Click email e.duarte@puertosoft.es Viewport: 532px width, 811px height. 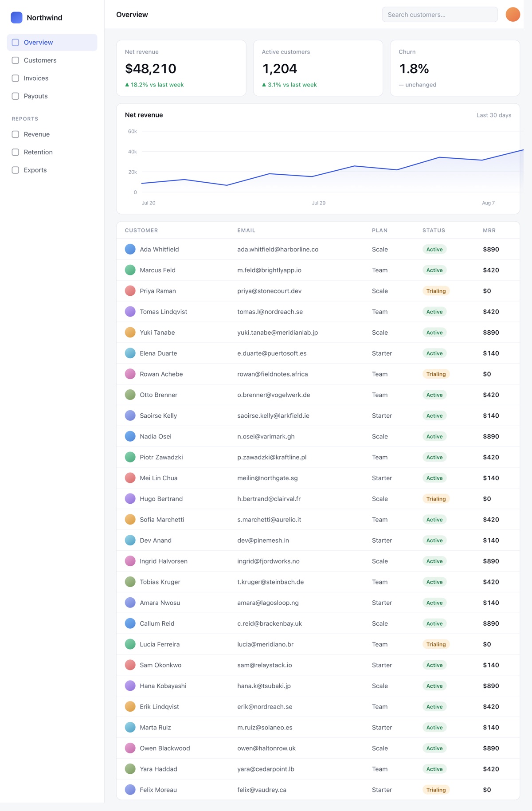272,353
